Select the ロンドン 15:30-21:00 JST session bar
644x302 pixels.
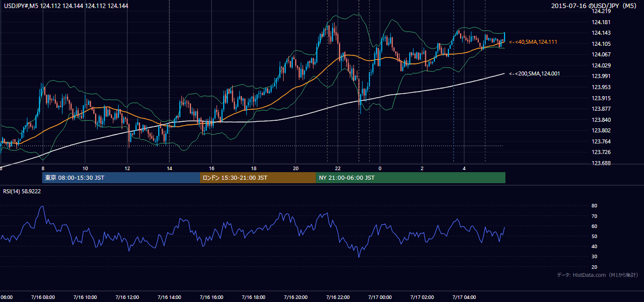click(258, 178)
